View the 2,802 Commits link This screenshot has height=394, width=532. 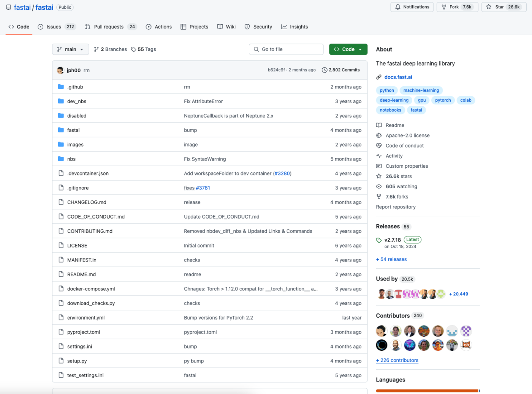[341, 70]
